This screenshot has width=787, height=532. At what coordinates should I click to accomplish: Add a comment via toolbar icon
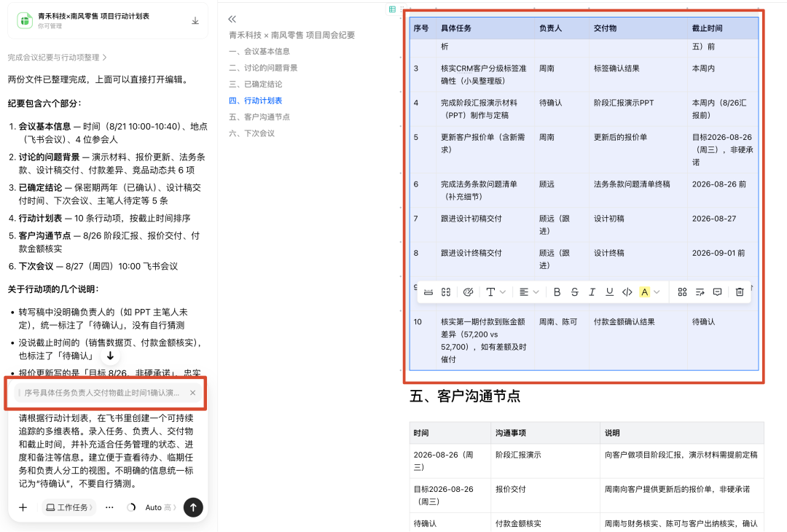tap(717, 292)
